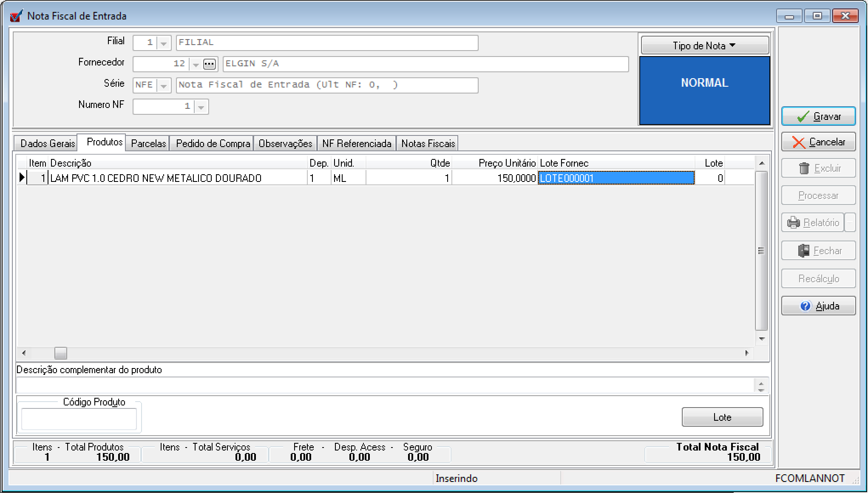Viewport: 868px width, 493px height.
Task: Expand the Filial dropdown arrow
Action: (x=163, y=43)
